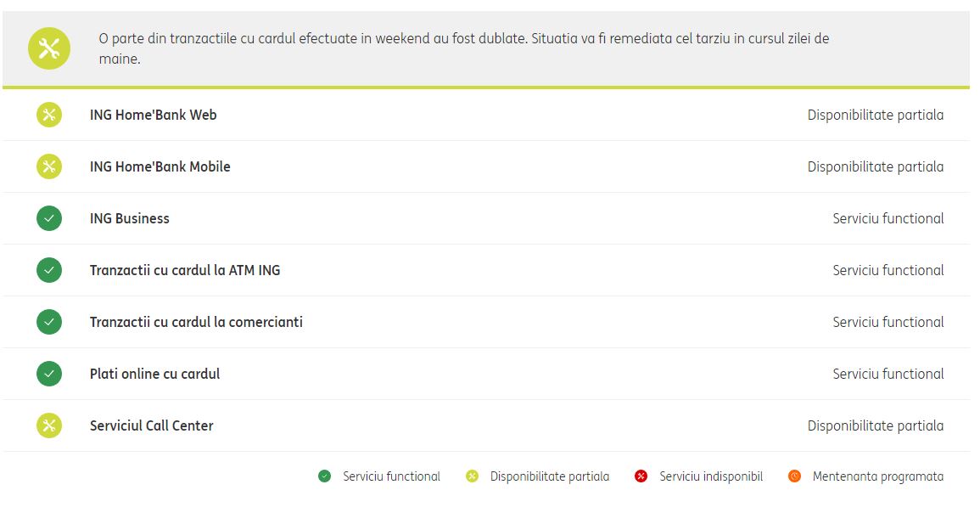The height and width of the screenshot is (524, 980).
Task: Click the green check beside Tranzactii la comercianti
Action: pyautogui.click(x=49, y=322)
